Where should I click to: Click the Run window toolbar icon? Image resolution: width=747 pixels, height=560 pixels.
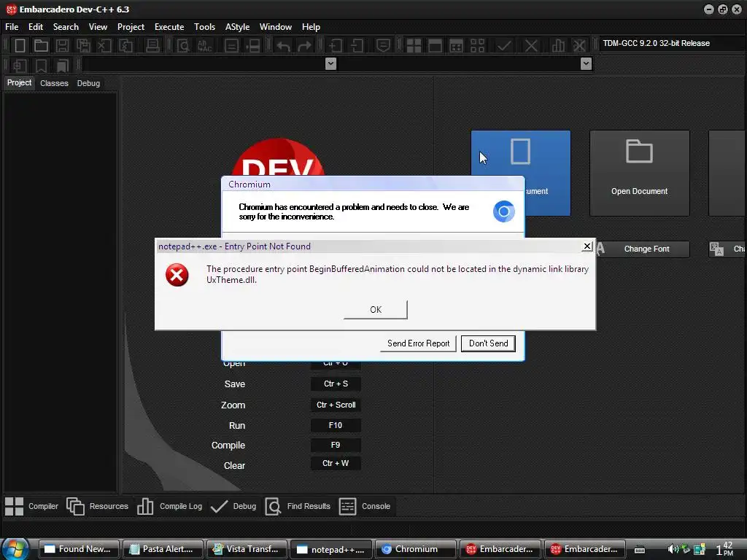435,46
